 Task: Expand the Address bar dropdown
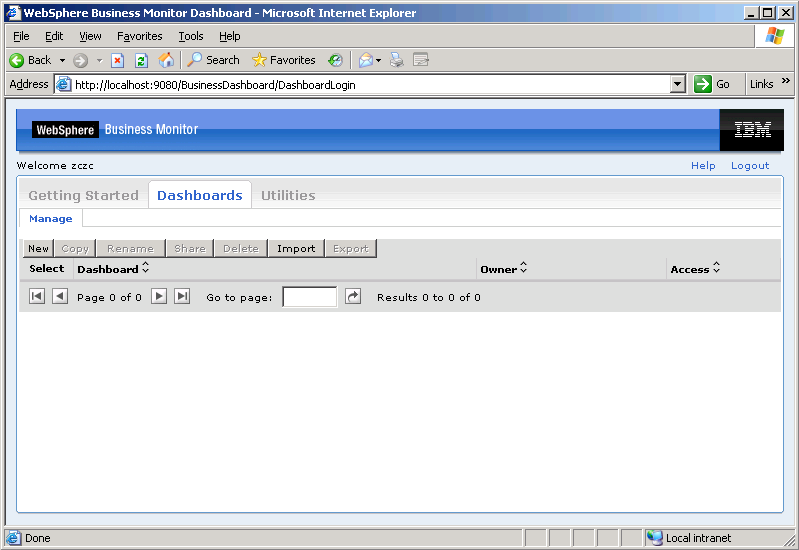click(677, 84)
